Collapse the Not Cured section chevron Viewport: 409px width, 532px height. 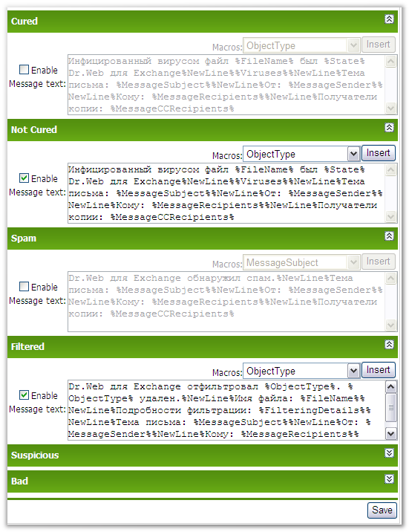[390, 128]
